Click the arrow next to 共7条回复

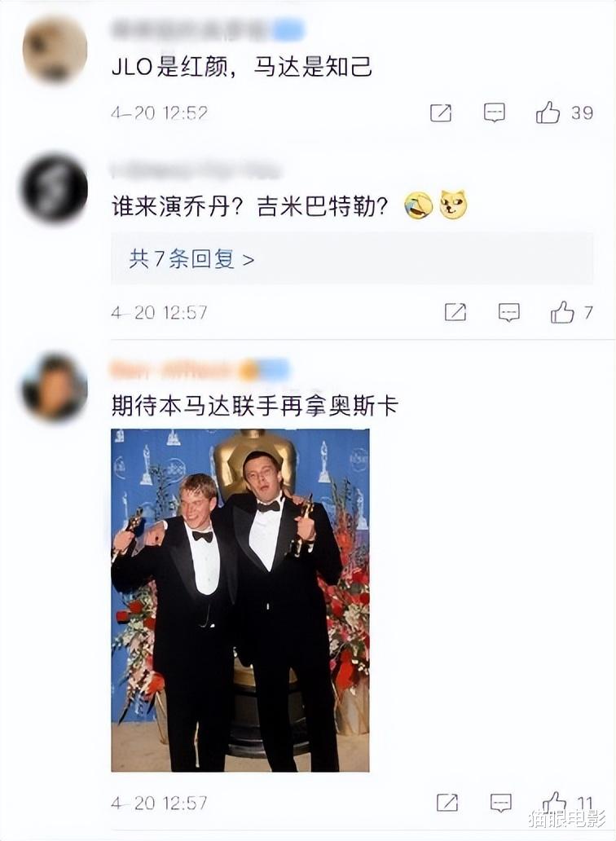249,260
